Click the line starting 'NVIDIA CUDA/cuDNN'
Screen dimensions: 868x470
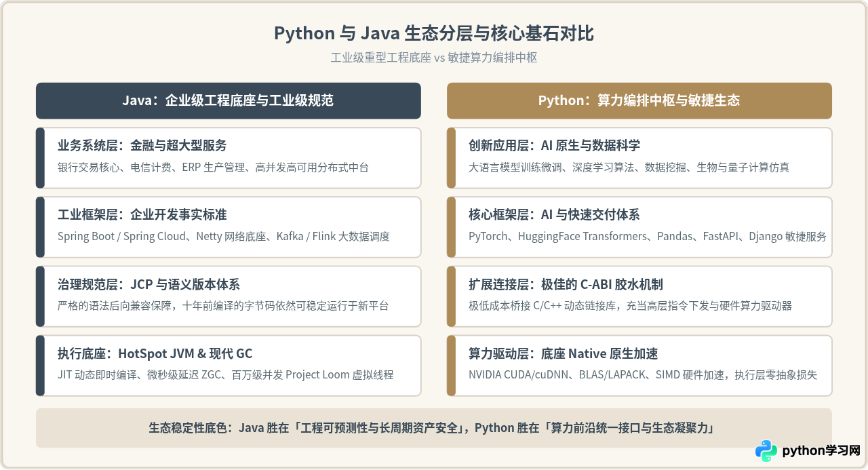[643, 374]
